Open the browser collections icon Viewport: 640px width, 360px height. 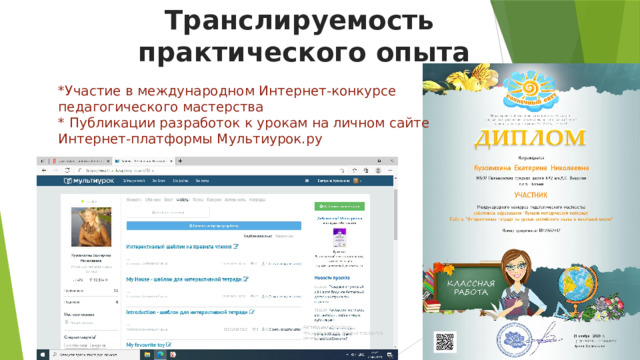pos(366,171)
